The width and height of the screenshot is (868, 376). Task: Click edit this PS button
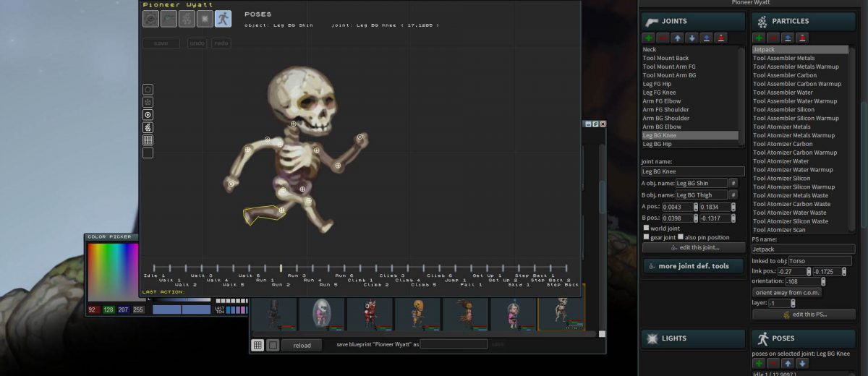click(804, 315)
